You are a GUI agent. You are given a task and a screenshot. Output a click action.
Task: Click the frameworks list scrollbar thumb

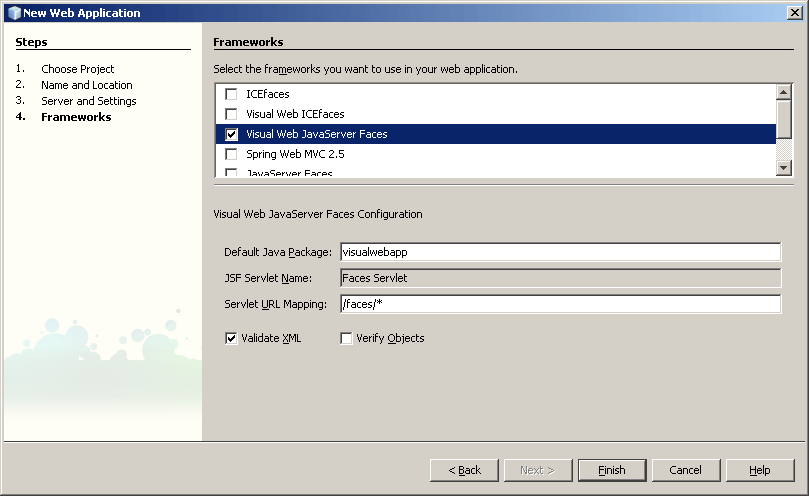coord(784,119)
